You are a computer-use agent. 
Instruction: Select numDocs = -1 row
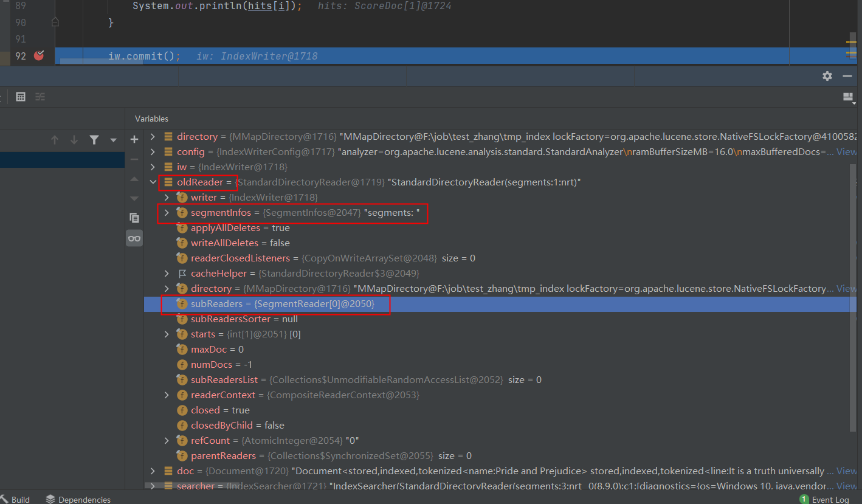[x=500, y=365]
